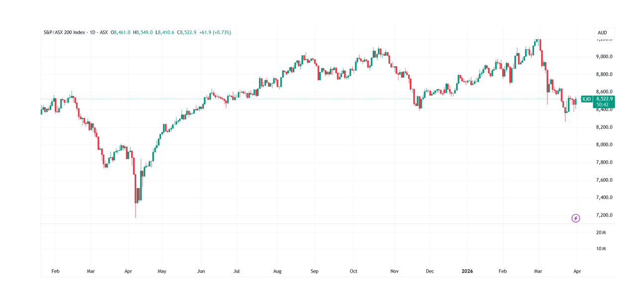Click the open value O8,461.0

coord(120,32)
